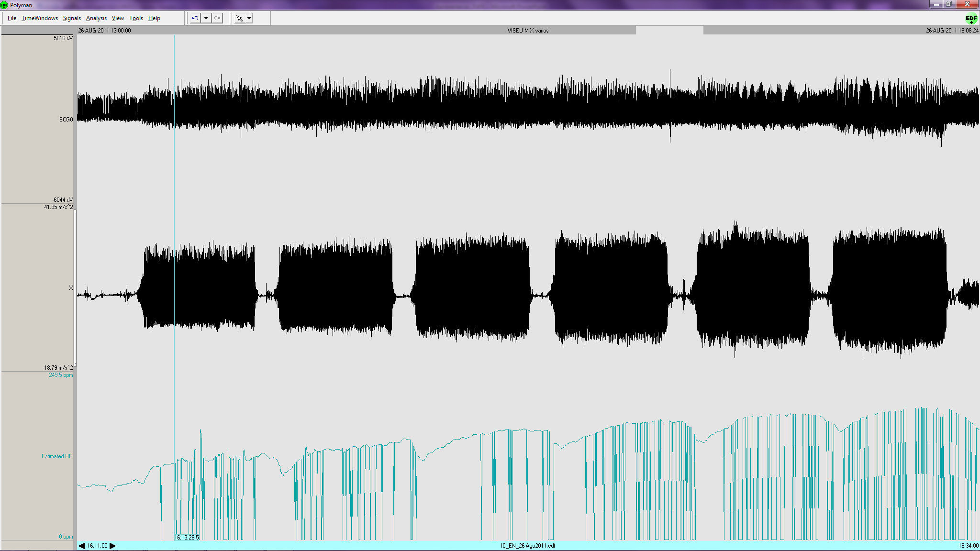Open the File menu

12,18
